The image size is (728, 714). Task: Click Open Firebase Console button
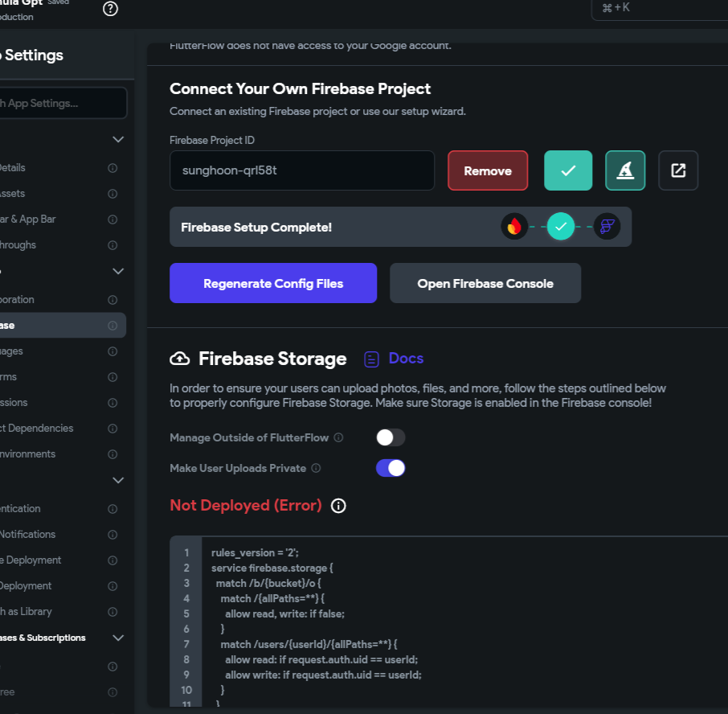[x=485, y=283]
